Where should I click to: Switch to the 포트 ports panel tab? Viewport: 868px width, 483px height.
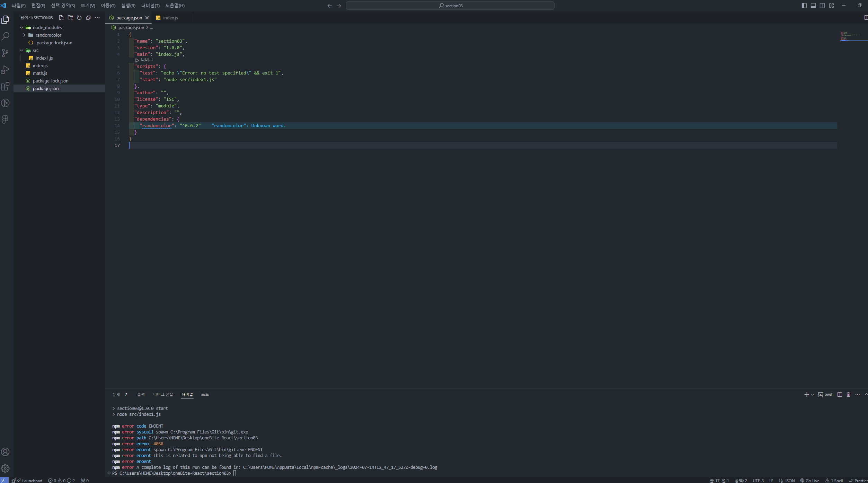(x=205, y=395)
